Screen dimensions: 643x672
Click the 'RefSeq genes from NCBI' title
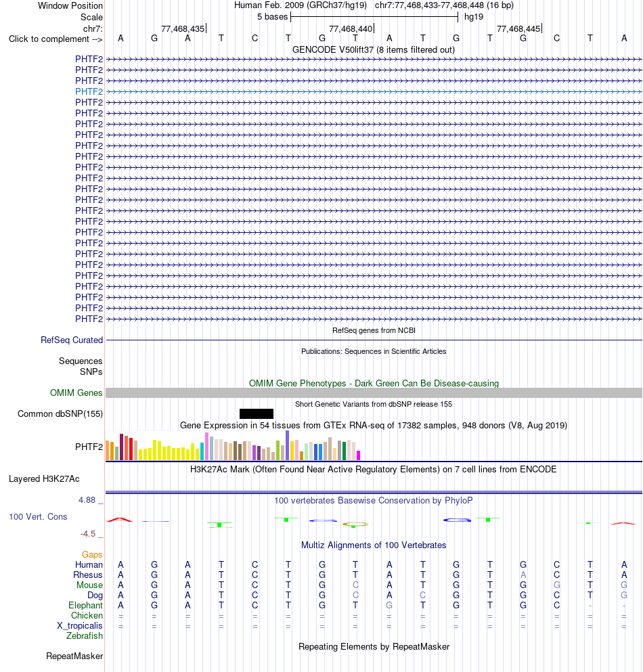point(374,330)
